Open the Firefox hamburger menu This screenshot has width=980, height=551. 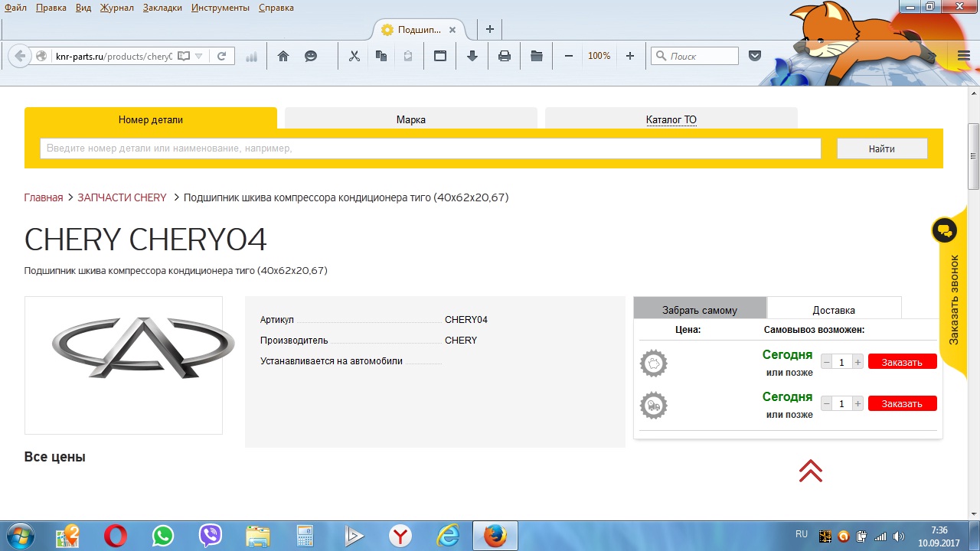964,56
